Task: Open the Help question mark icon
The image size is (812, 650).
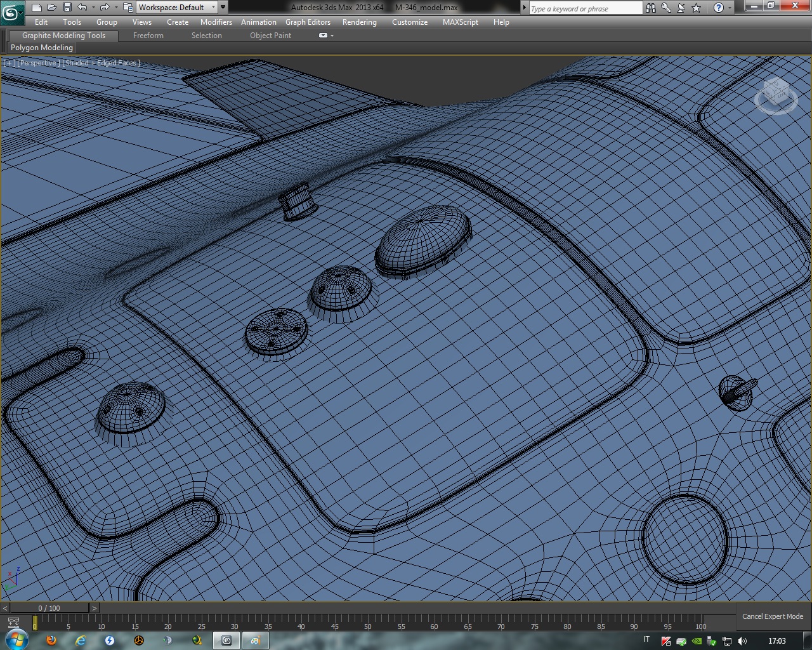Action: 718,8
